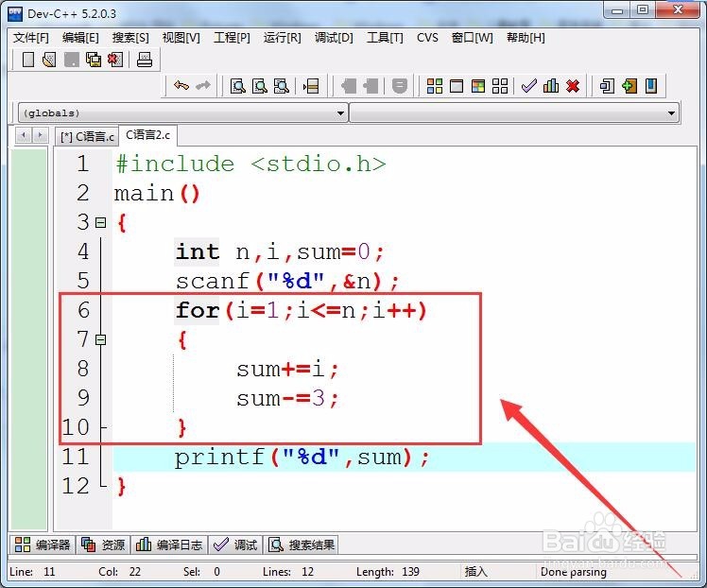Viewport: 707px width, 588px height.
Task: Open the 视图[V] menu
Action: click(181, 38)
